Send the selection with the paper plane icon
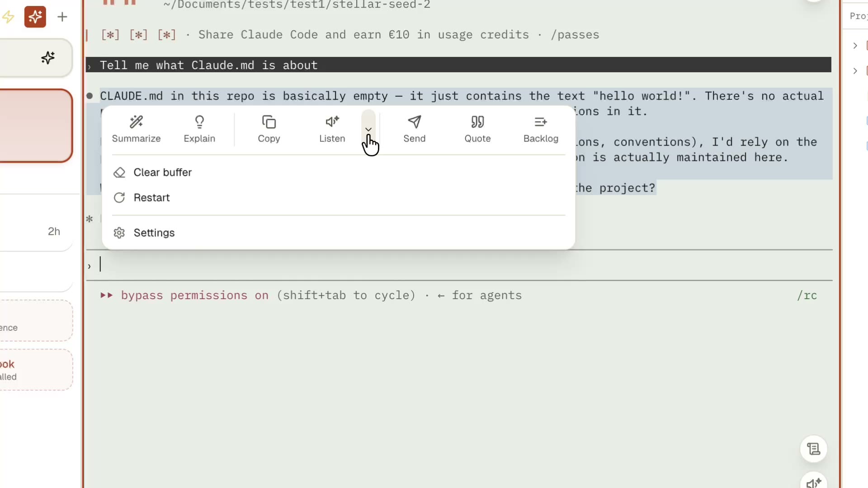 (x=415, y=122)
